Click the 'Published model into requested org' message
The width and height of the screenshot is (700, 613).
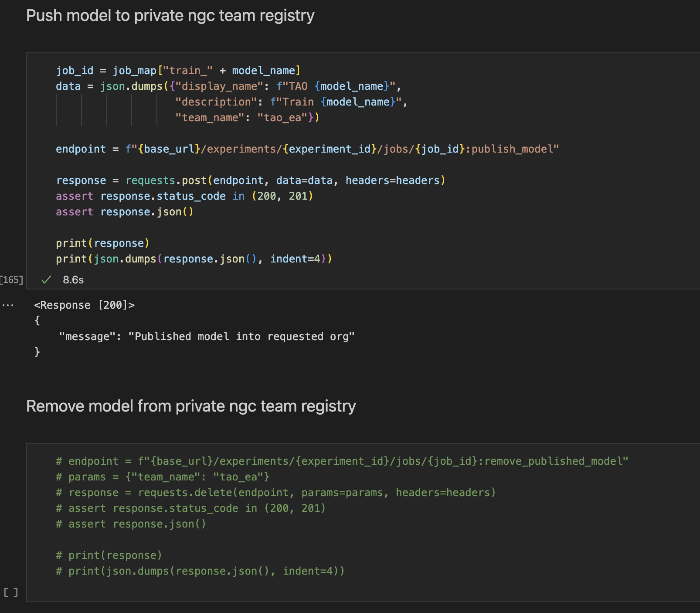pos(207,337)
